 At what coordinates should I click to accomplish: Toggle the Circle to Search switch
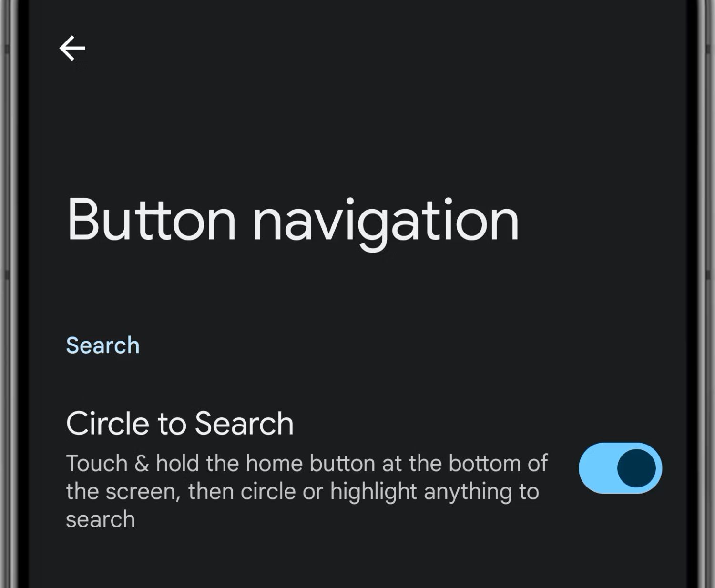pos(620,468)
